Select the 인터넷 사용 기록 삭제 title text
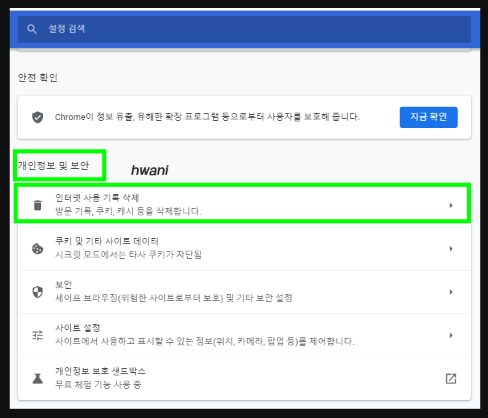The image size is (488, 418). pyautogui.click(x=97, y=198)
